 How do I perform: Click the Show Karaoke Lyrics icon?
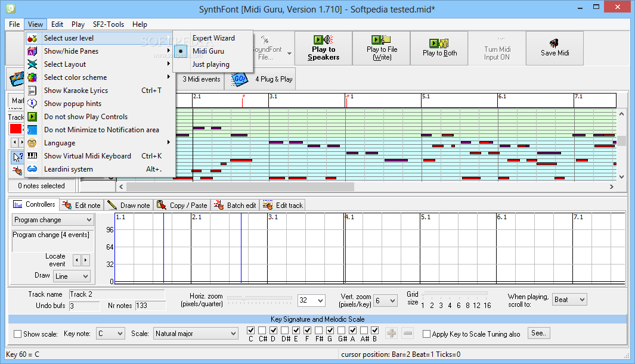pyautogui.click(x=32, y=91)
